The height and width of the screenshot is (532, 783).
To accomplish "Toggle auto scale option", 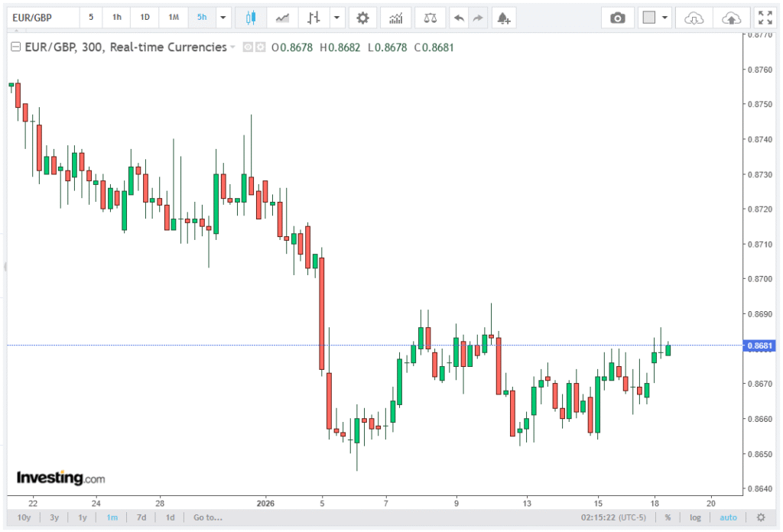I will point(728,517).
